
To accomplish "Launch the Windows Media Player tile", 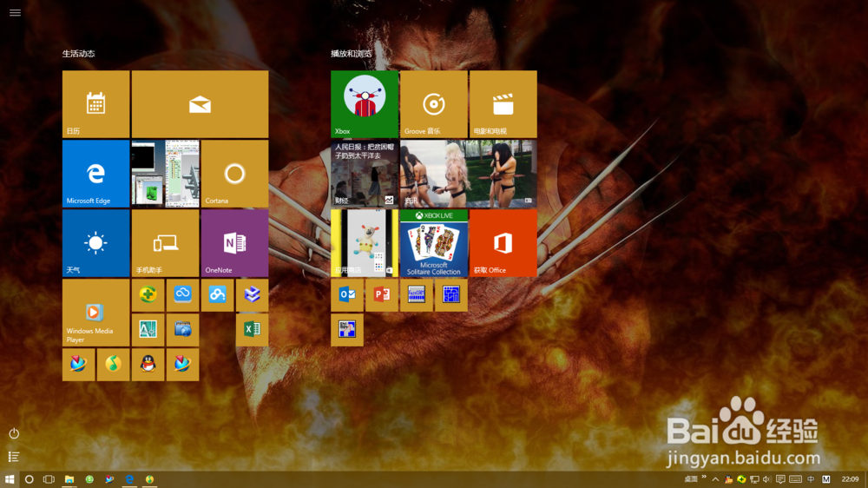I will [x=95, y=313].
